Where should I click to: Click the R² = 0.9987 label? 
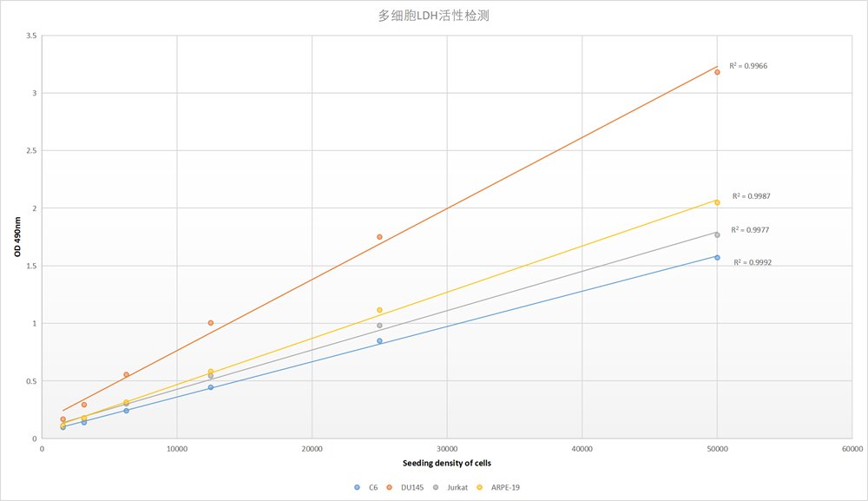751,196
